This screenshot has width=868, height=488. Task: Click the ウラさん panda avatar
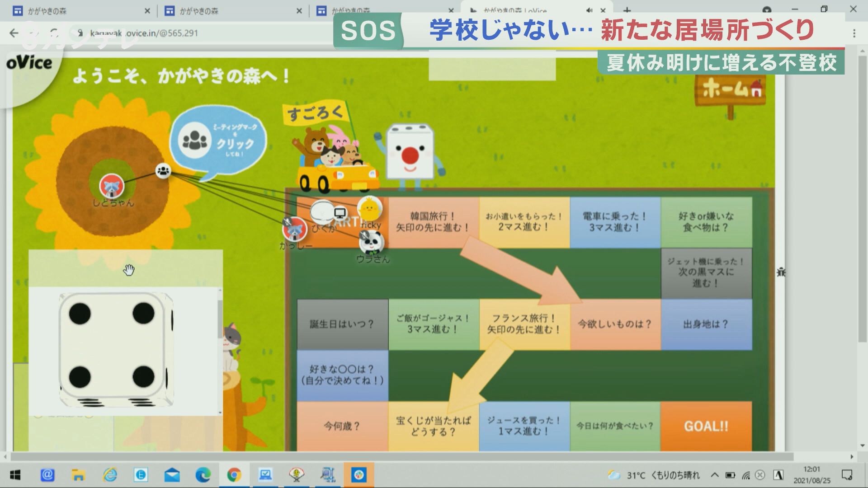[x=372, y=242]
